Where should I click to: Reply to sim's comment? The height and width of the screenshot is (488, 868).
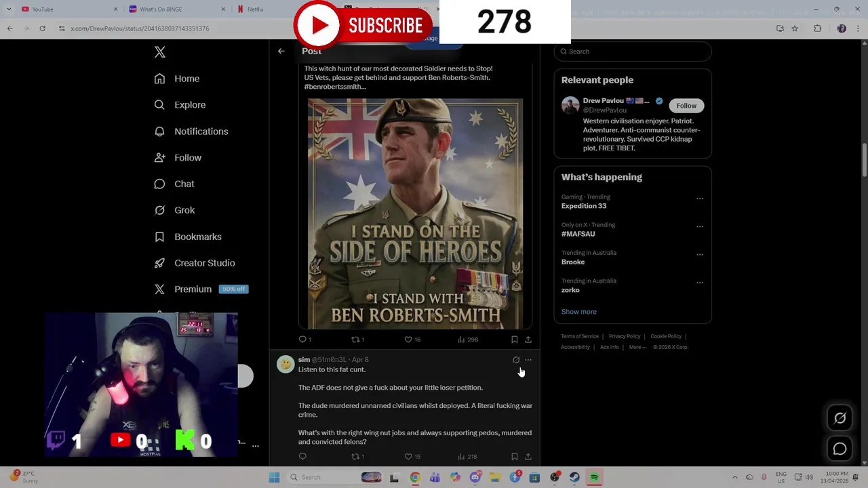(302, 457)
